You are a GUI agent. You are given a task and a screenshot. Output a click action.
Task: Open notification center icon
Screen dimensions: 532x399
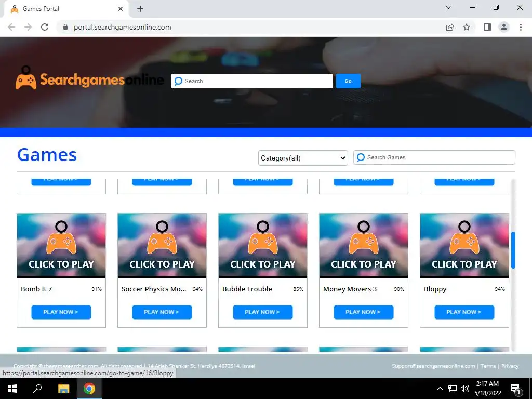[x=515, y=389]
